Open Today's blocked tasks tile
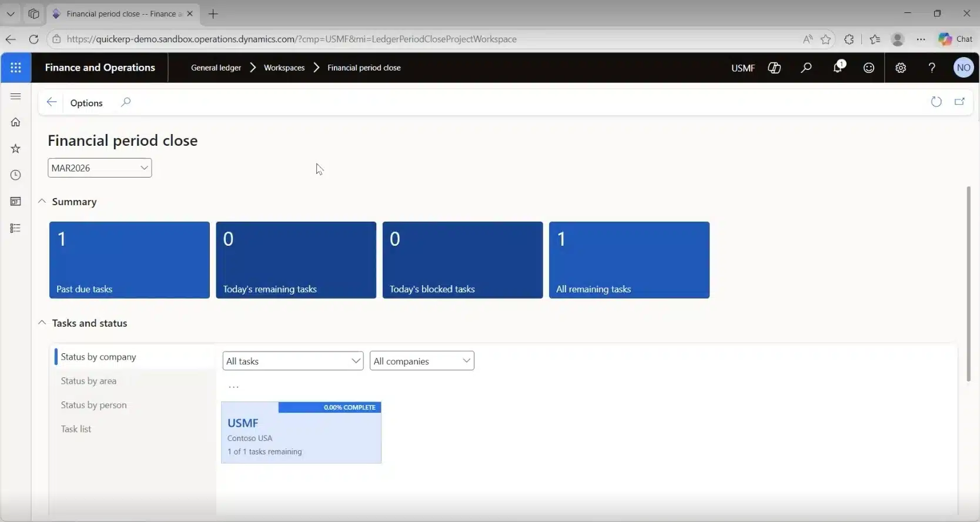This screenshot has height=522, width=980. tap(463, 260)
